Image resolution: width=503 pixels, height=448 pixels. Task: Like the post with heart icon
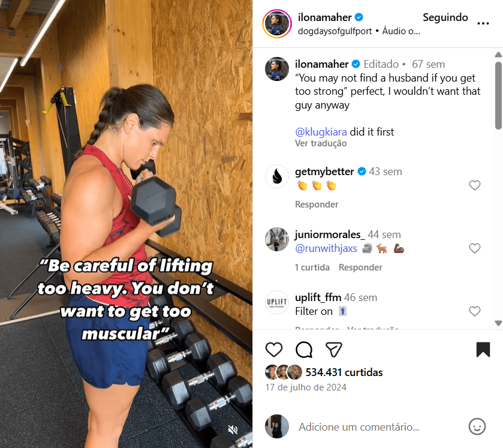(x=274, y=350)
